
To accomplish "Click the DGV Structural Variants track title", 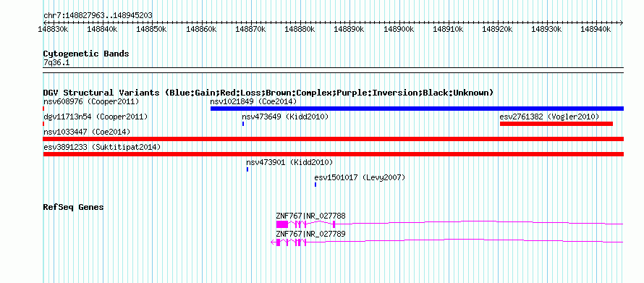I will (x=268, y=93).
